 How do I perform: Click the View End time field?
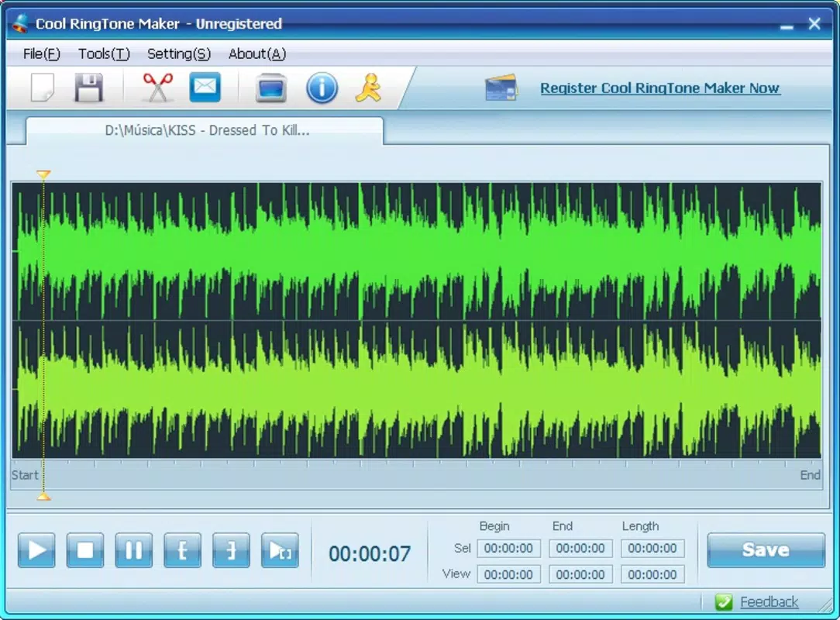(580, 574)
